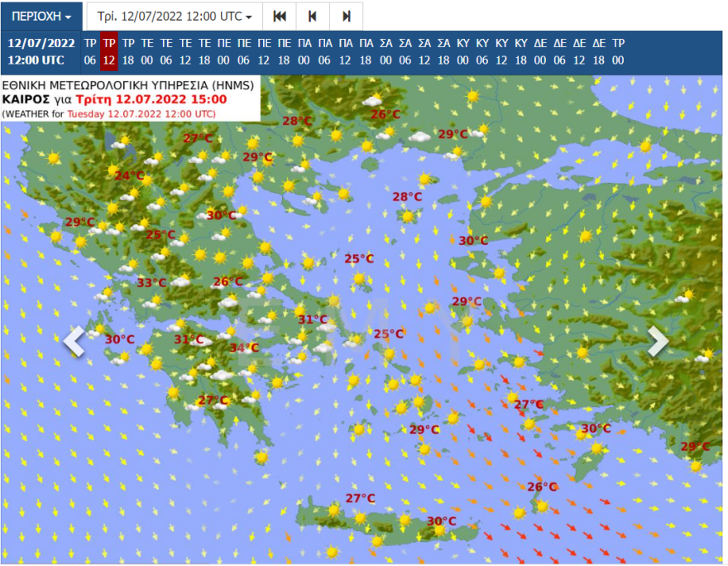Screen dimensions: 728x566
Task: Step back to previous forecast frame
Action: (x=313, y=16)
